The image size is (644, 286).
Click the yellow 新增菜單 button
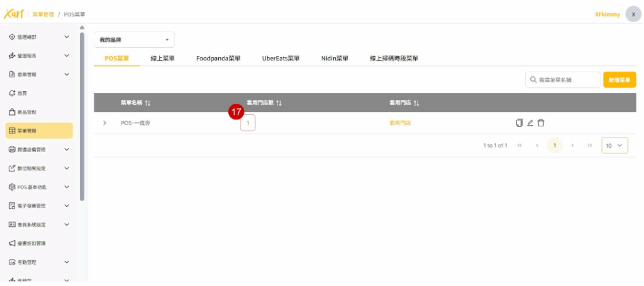click(619, 80)
